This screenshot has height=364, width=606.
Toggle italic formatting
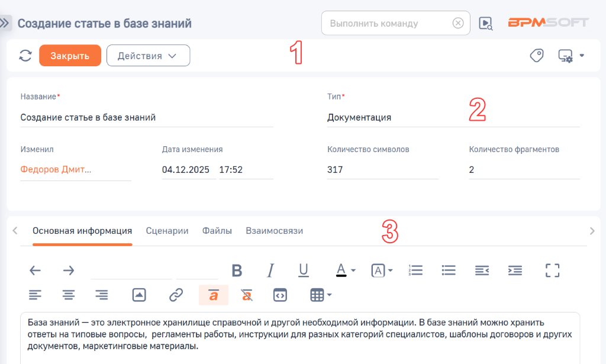click(x=270, y=270)
